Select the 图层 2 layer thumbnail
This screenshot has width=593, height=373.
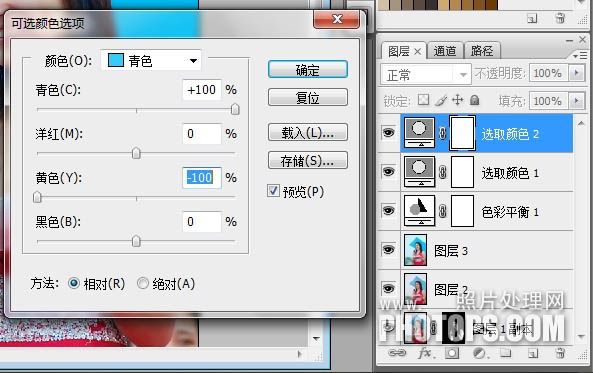[415, 289]
